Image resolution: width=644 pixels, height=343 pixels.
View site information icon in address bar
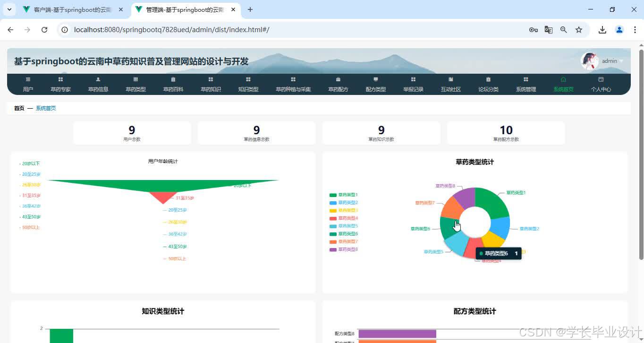[65, 30]
